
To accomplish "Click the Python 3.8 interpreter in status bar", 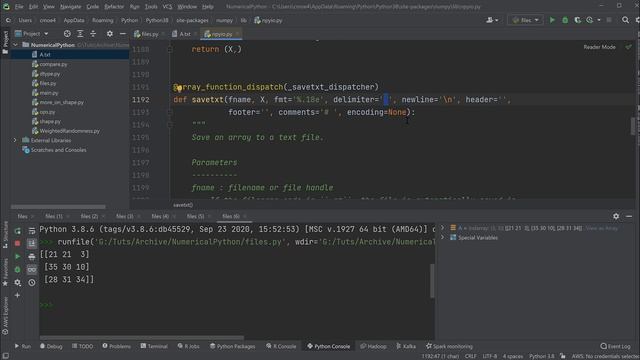I will click(542, 356).
